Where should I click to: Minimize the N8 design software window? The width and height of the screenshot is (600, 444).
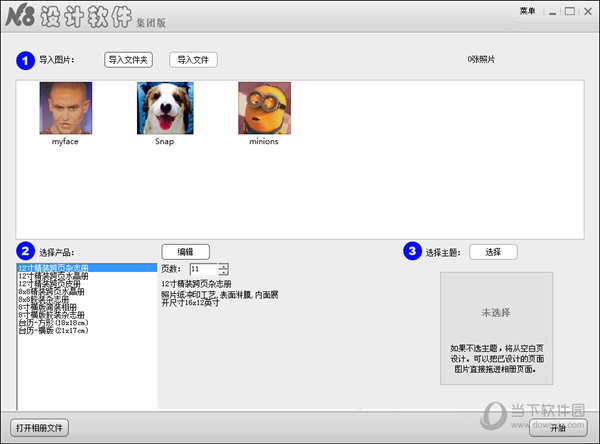[552, 12]
